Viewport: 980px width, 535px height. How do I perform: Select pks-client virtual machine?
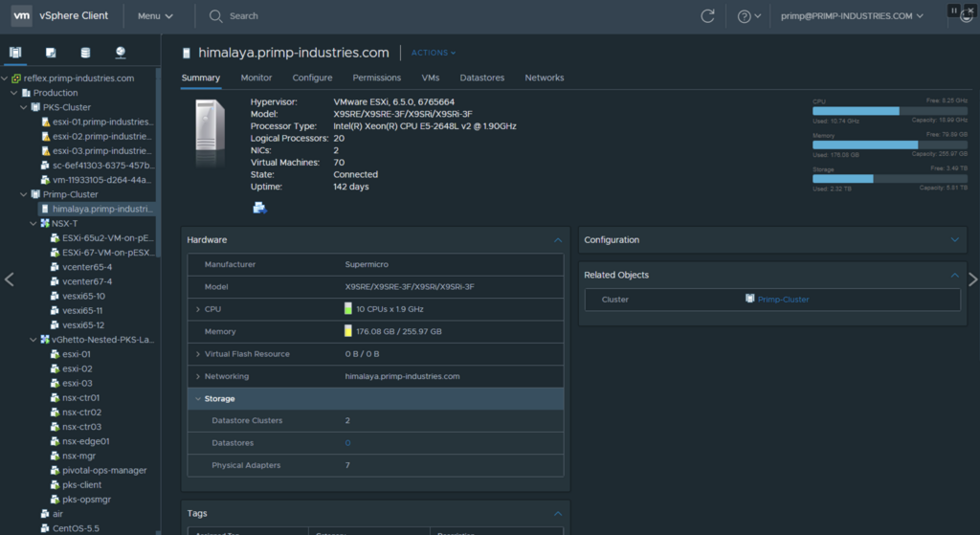click(x=82, y=484)
